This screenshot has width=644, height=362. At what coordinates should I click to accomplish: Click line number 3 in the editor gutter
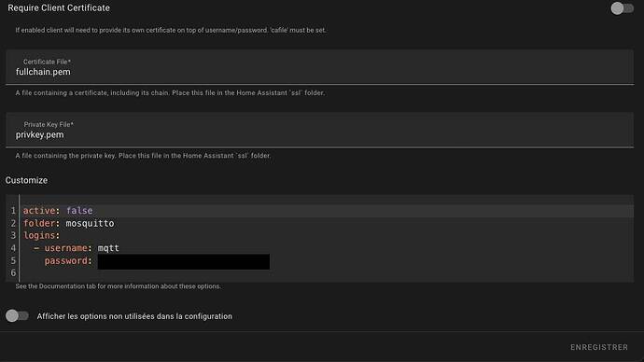pos(13,236)
